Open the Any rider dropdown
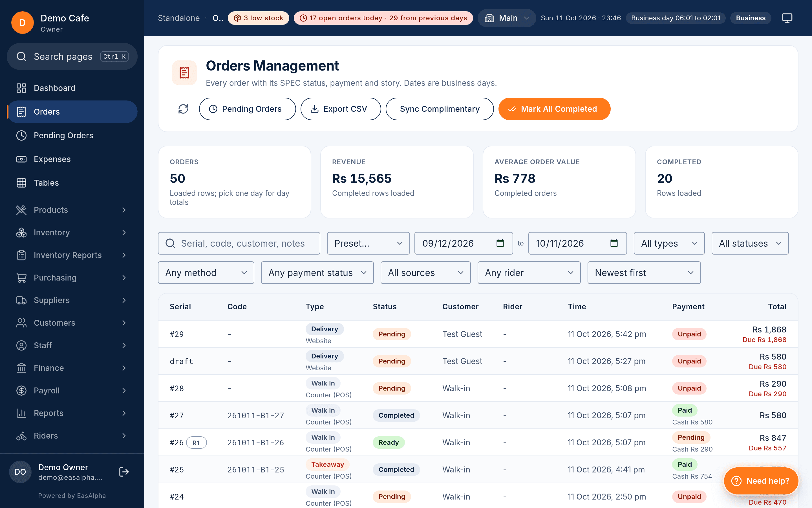Image resolution: width=812 pixels, height=508 pixels. click(x=529, y=272)
